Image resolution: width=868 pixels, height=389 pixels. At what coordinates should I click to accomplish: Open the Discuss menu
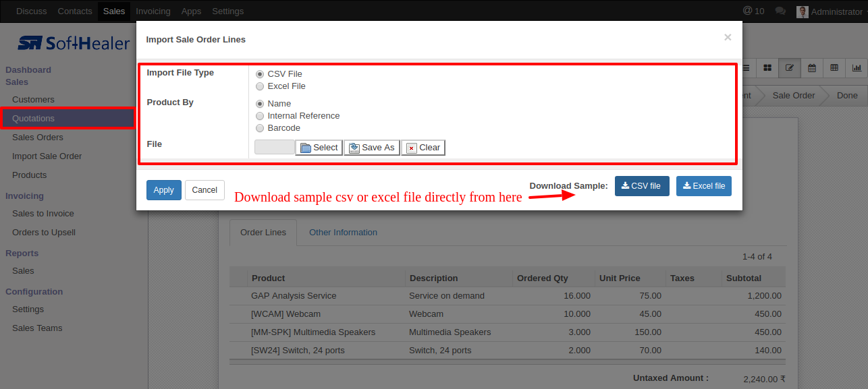31,11
